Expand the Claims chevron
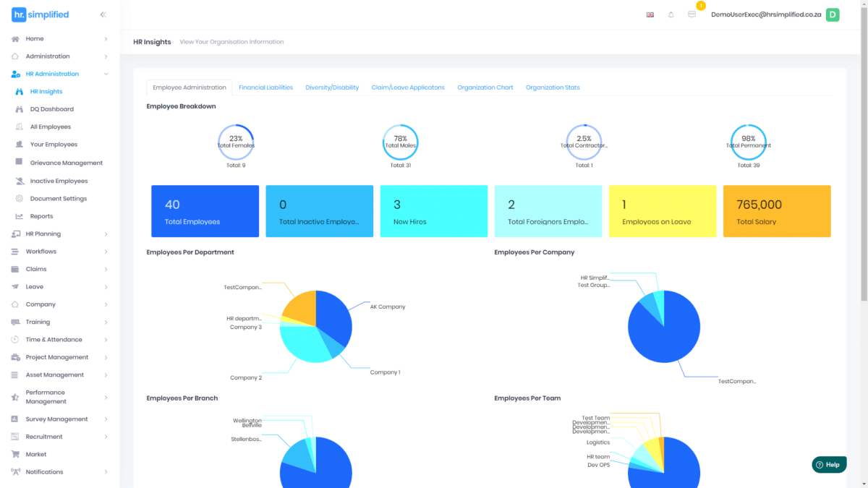Viewport: 868px width, 488px height. [106, 269]
